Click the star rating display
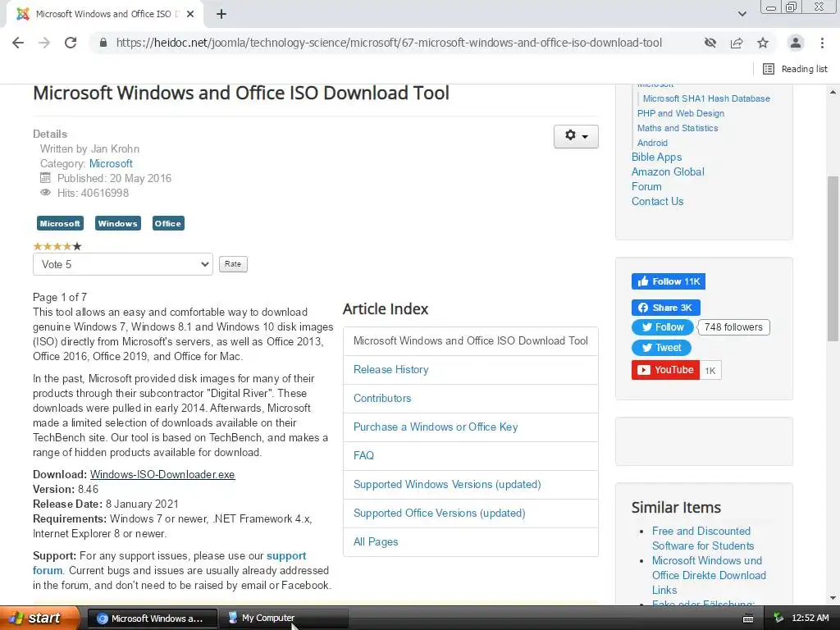Screen dimensions: 840x630 [57, 246]
